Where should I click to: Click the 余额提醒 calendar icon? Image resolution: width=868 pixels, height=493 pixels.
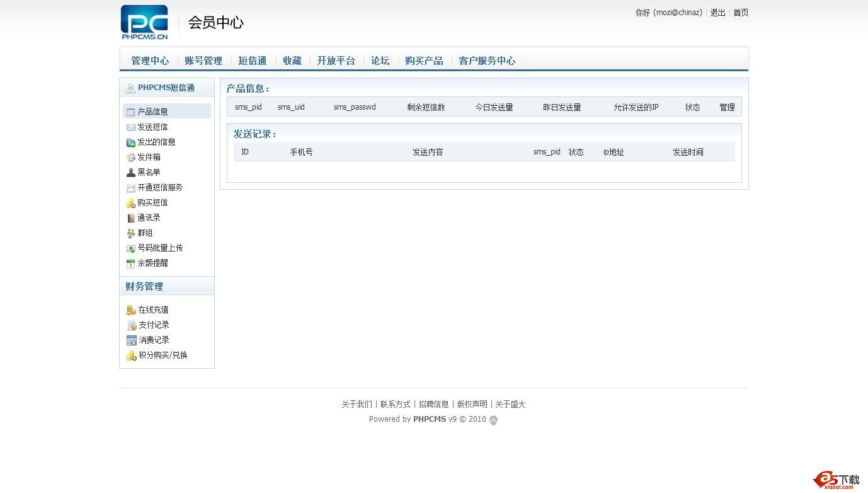point(130,264)
